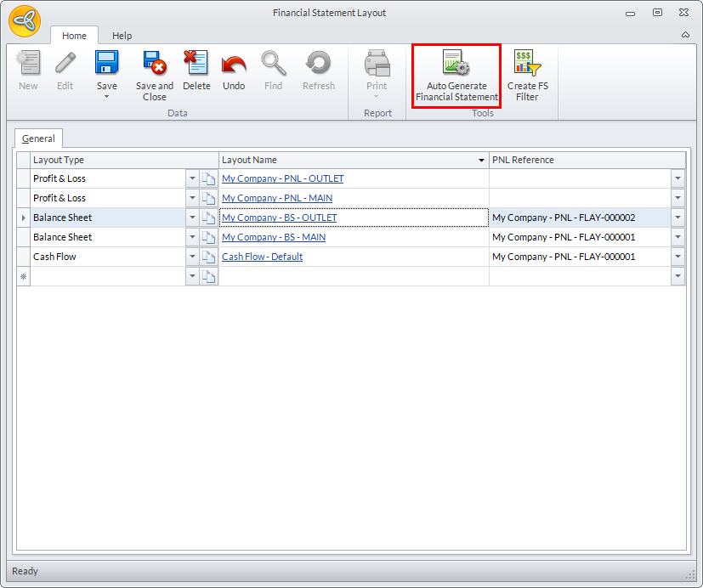Viewport: 703px width, 588px height.
Task: Open PNL Reference dropdown for BS - OUTLET row
Action: (x=677, y=218)
